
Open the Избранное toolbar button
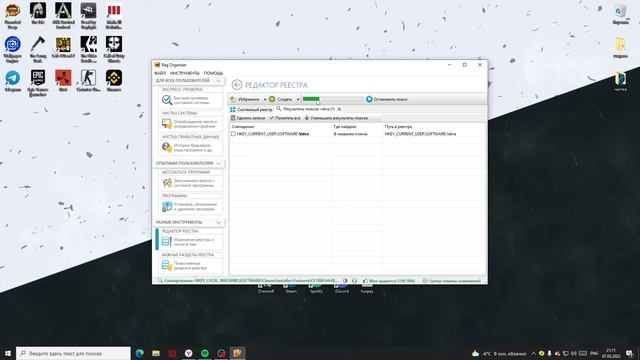click(245, 99)
